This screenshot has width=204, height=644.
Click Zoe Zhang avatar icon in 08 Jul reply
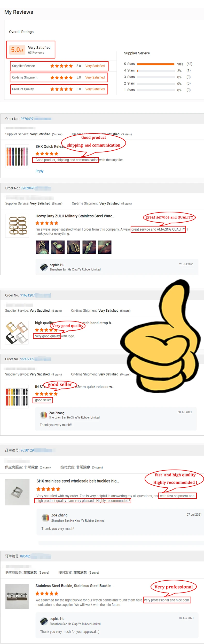click(x=43, y=415)
